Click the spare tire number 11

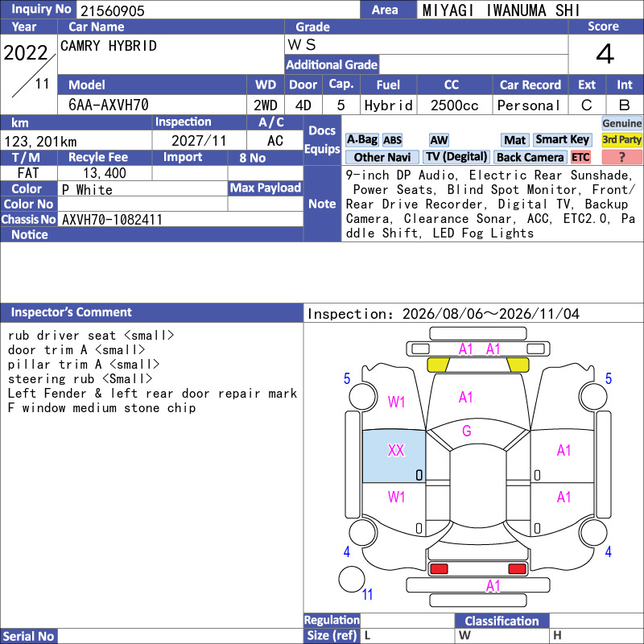point(368,594)
